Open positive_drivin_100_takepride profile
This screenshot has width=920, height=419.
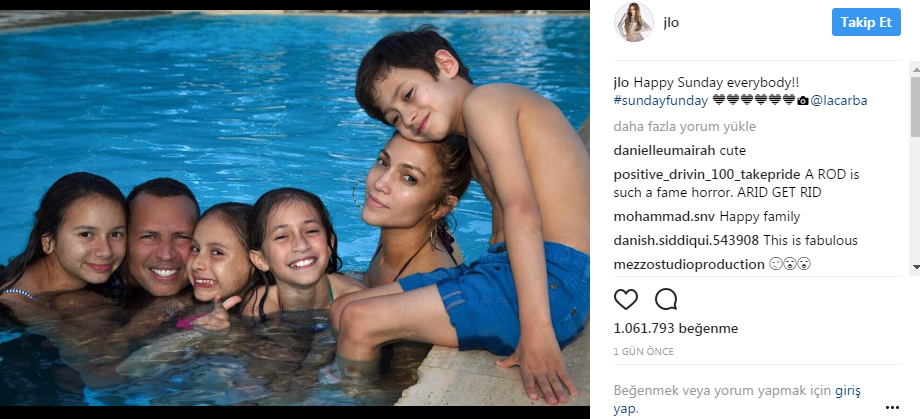pos(707,174)
